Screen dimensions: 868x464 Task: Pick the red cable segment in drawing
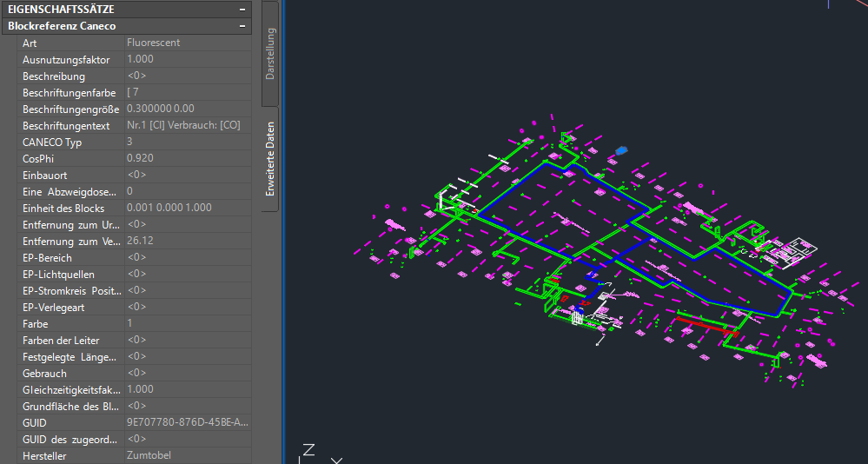click(706, 325)
